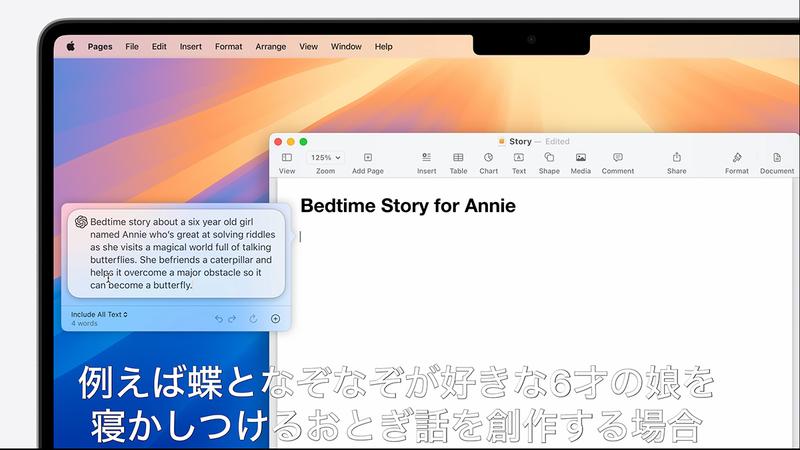Click the bedtime story prompt text field
Viewport: 800px width, 450px height.
(177, 253)
